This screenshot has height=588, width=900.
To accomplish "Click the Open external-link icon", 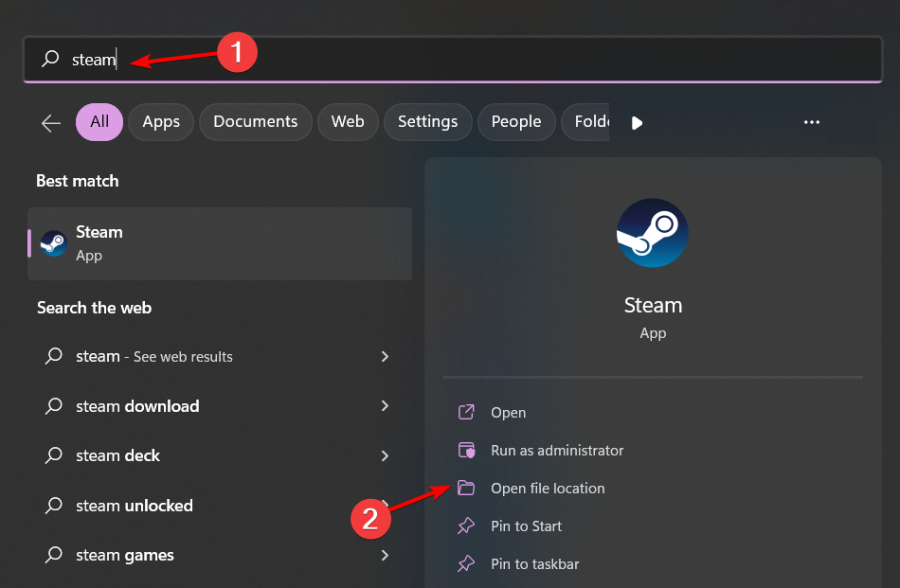I will tap(466, 412).
